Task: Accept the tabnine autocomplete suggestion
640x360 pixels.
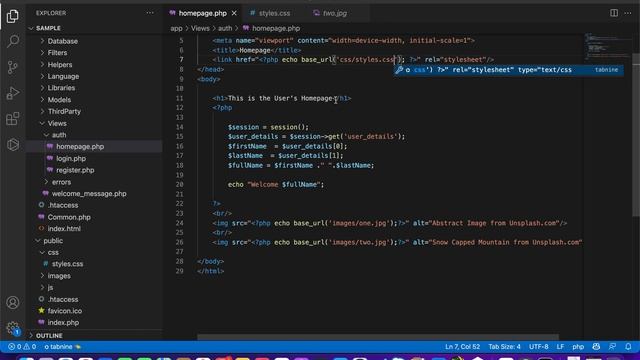Action: click(508, 70)
